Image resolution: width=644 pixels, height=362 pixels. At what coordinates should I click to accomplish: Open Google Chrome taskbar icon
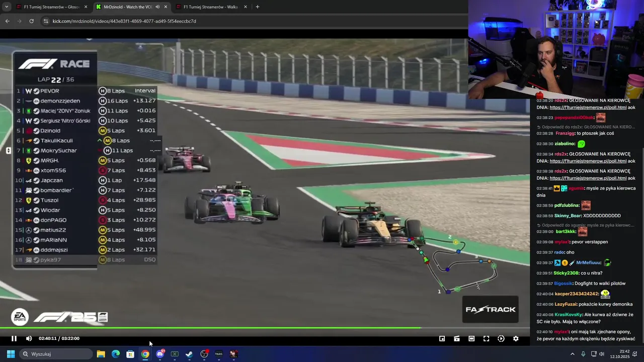click(145, 354)
